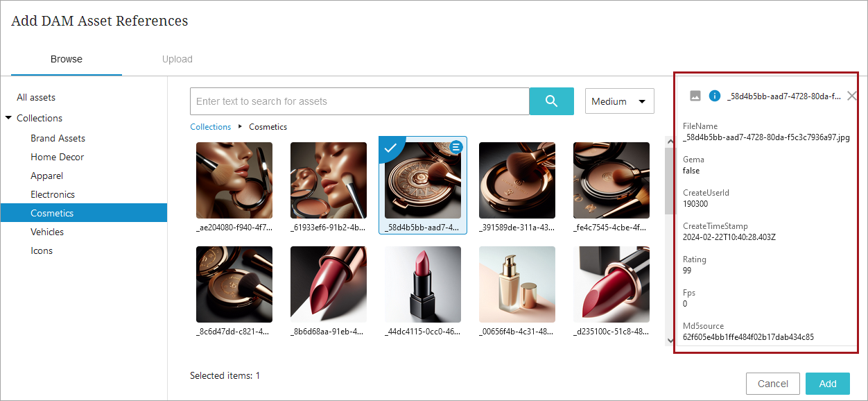Select the _8b6d68aa red lipstick thumbnail
The height and width of the screenshot is (401, 868).
[329, 284]
